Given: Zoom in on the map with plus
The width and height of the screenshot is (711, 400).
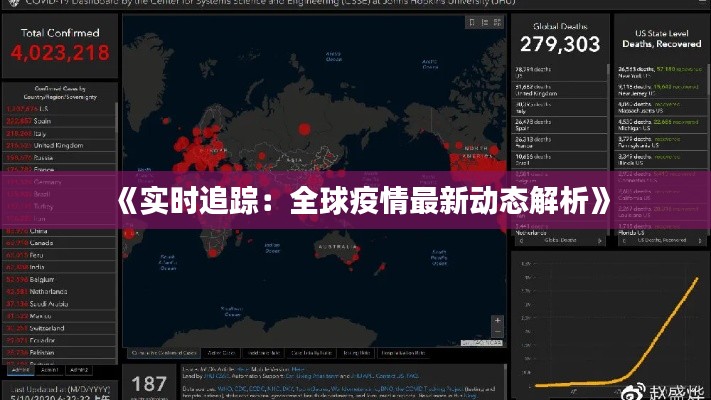Looking at the screenshot, I should [497, 321].
